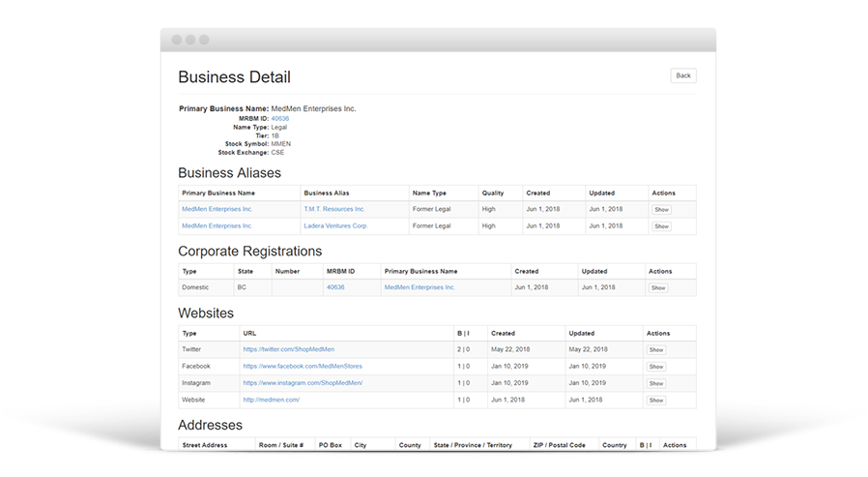868x477 pixels.
Task: Click the Back button
Action: click(683, 75)
